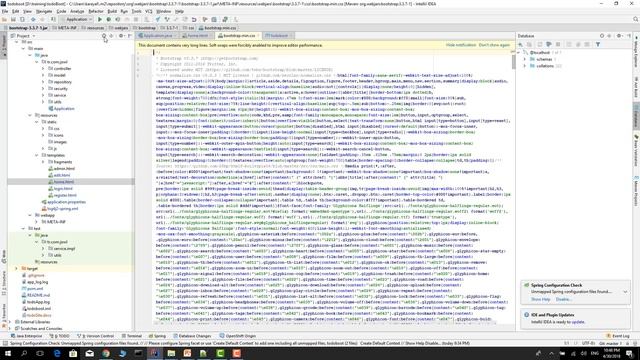This screenshot has width=640, height=360.
Task: Open Microsoft Edge from the taskbar
Action: (x=57, y=353)
